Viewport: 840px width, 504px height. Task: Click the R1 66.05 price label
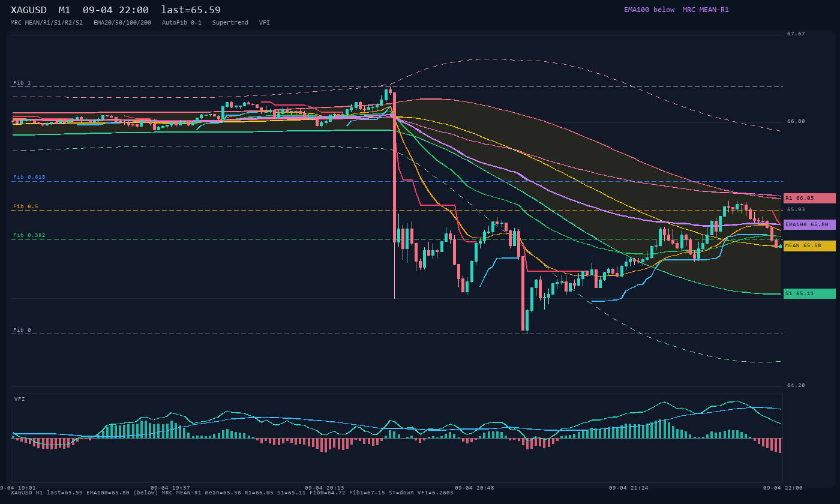pos(809,198)
